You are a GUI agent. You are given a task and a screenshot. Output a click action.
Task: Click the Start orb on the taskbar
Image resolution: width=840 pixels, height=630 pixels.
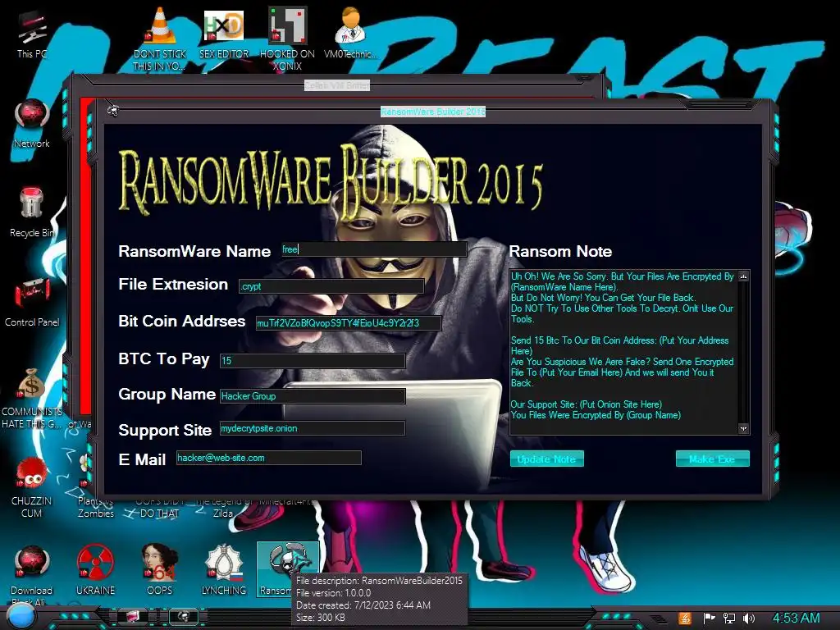21,617
